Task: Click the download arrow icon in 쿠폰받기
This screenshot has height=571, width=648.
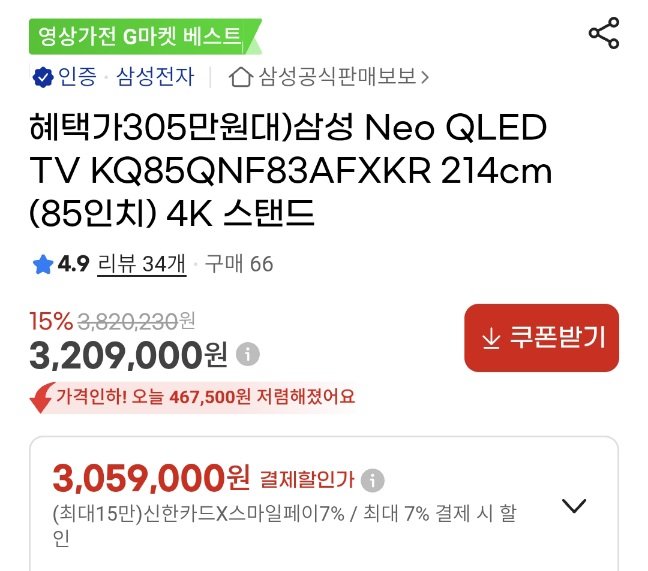Action: pos(491,339)
